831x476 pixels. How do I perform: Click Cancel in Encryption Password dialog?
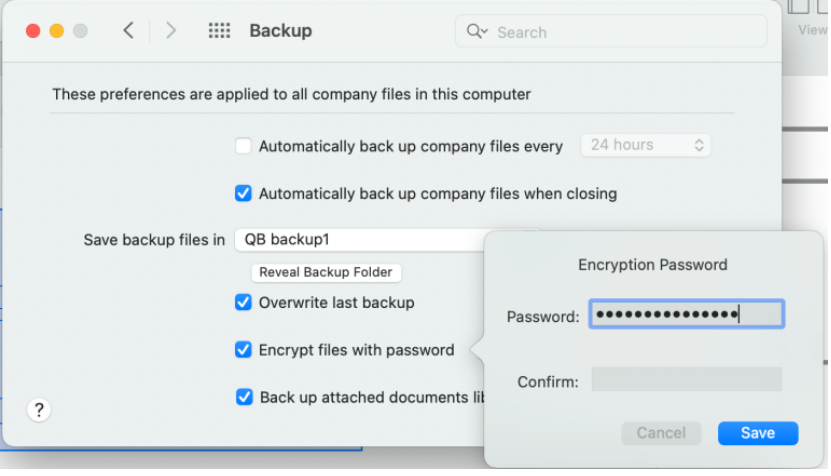(x=660, y=433)
